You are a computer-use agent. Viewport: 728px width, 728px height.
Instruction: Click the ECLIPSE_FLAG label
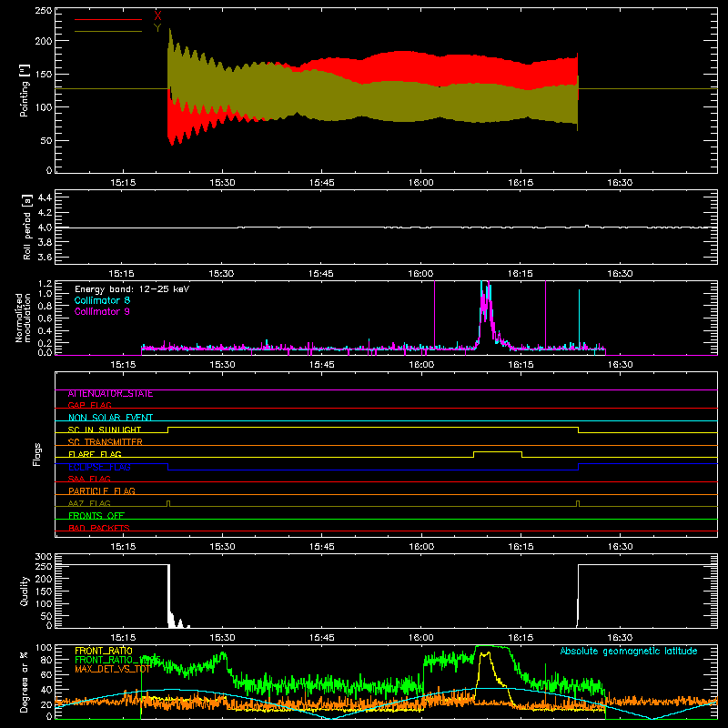(x=99, y=467)
